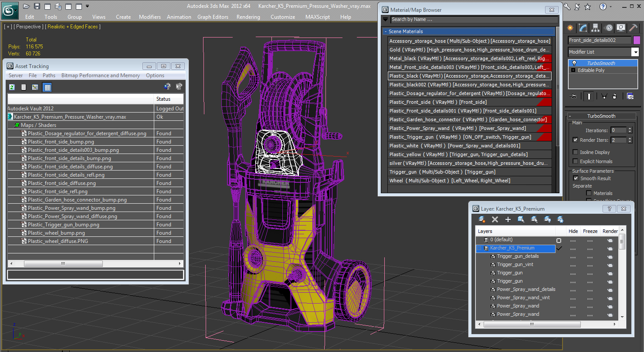This screenshot has width=644, height=352.
Task: Open the Create command panel tab
Action: [x=570, y=28]
